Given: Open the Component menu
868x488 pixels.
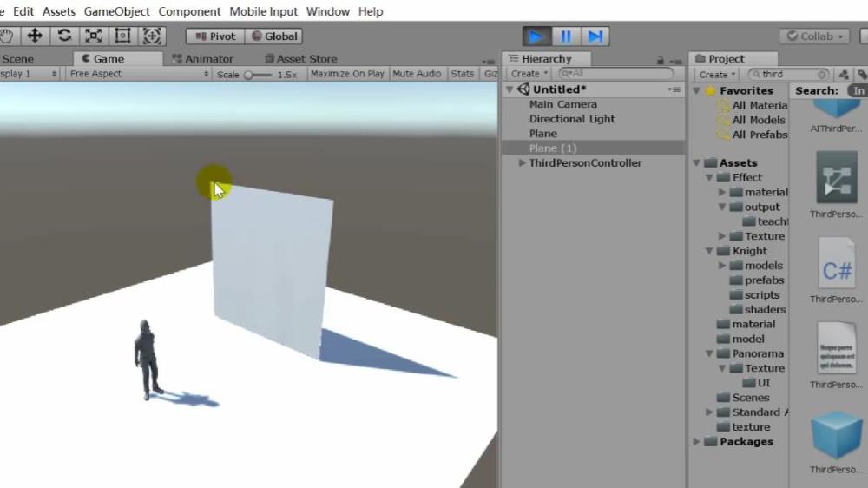Looking at the screenshot, I should coord(189,11).
